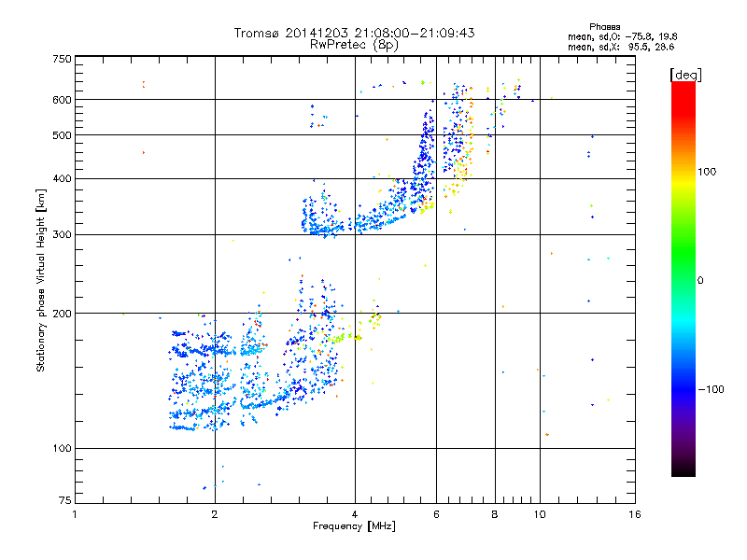
Task: Click the y-axis '300' tick label
Action: tap(62, 234)
